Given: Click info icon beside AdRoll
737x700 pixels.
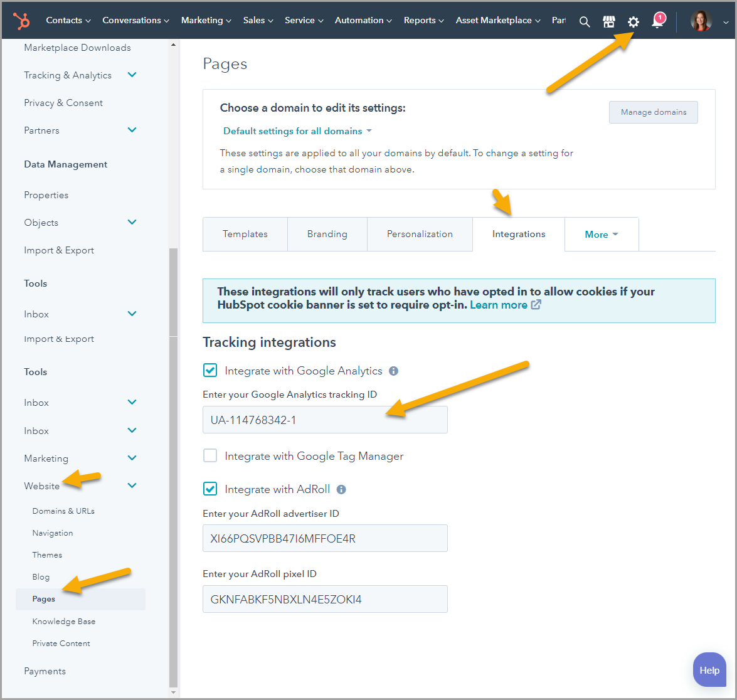Looking at the screenshot, I should pos(341,489).
